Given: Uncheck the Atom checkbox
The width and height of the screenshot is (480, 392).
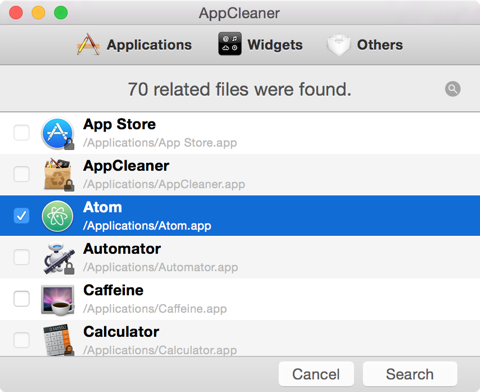Looking at the screenshot, I should click(x=21, y=215).
